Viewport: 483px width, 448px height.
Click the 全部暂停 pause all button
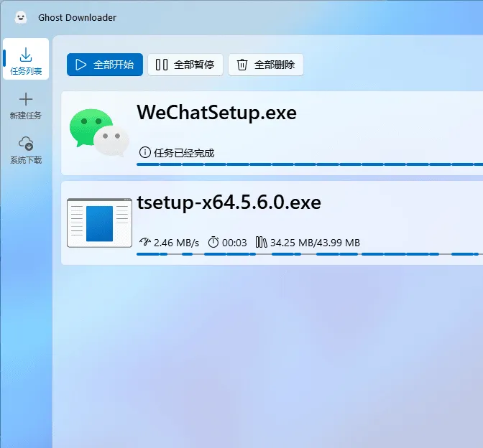[185, 65]
